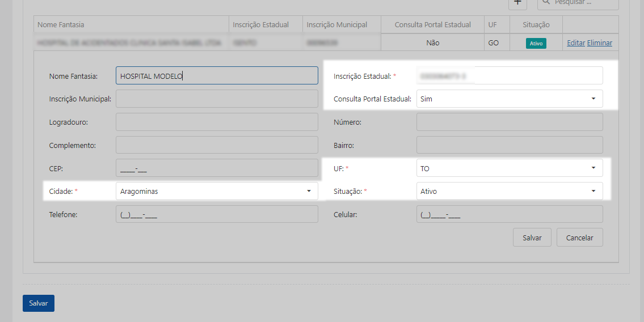The height and width of the screenshot is (322, 644).
Task: Click the Eliminar link in the row
Action: (599, 43)
